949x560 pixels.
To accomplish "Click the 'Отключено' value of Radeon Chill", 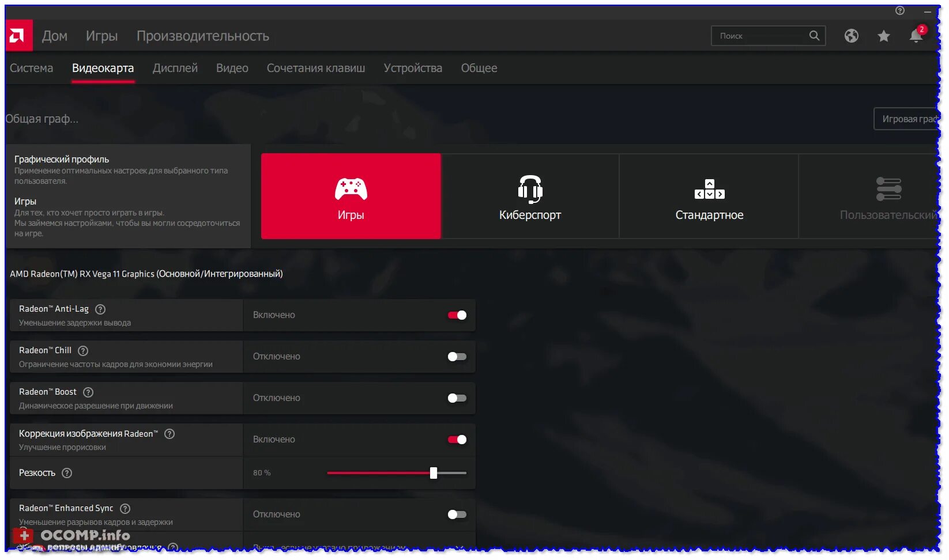I will click(277, 357).
